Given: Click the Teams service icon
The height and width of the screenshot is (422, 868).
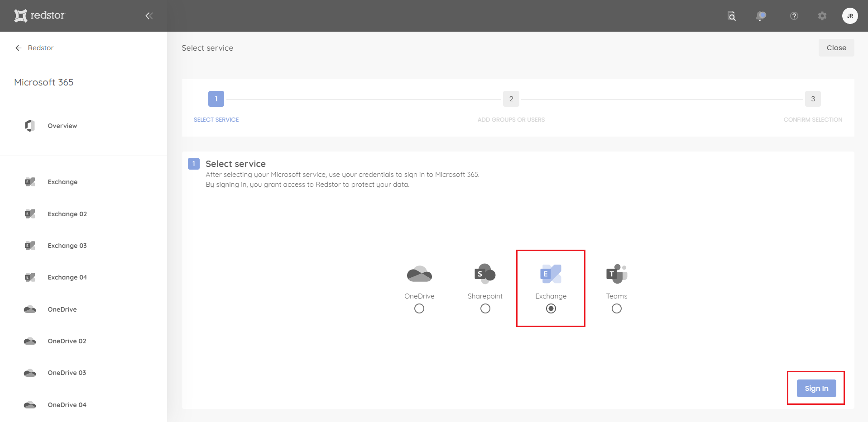Looking at the screenshot, I should [x=617, y=274].
